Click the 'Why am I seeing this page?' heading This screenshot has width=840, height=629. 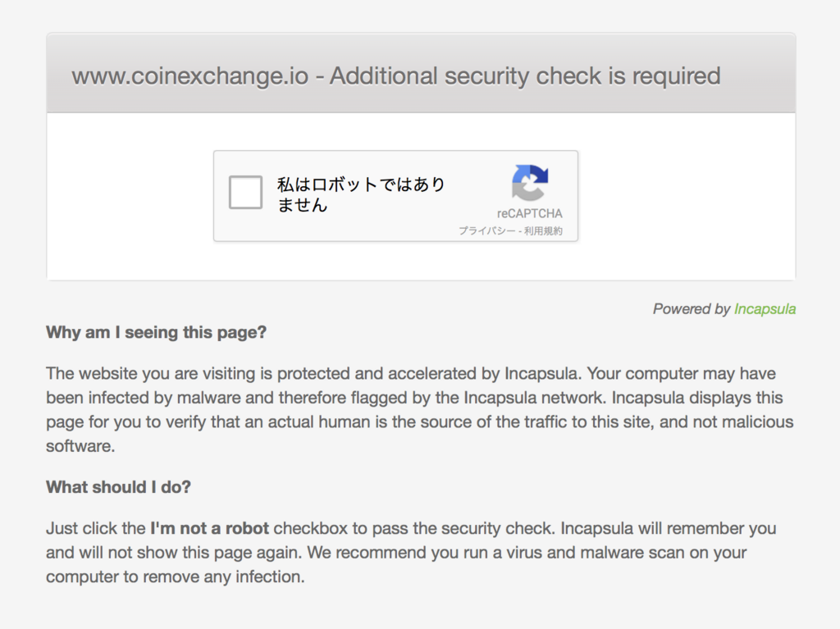click(x=157, y=333)
